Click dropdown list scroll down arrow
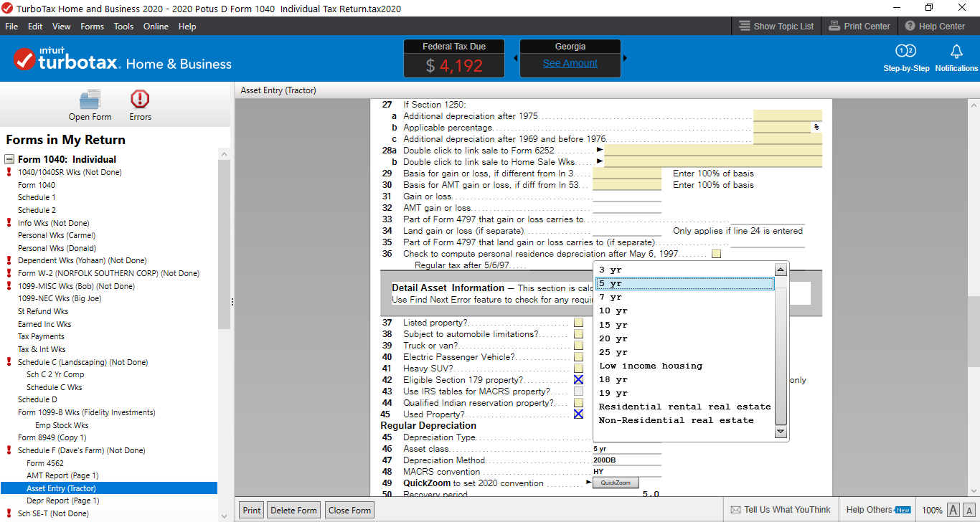 (x=781, y=432)
